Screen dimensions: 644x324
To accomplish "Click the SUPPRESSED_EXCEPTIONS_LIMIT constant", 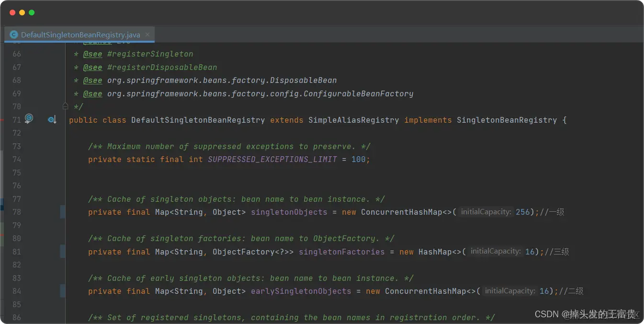I will click(x=272, y=159).
